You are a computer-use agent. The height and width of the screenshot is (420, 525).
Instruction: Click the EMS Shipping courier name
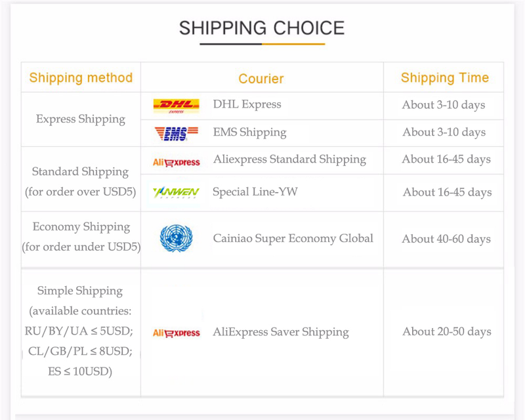(249, 133)
